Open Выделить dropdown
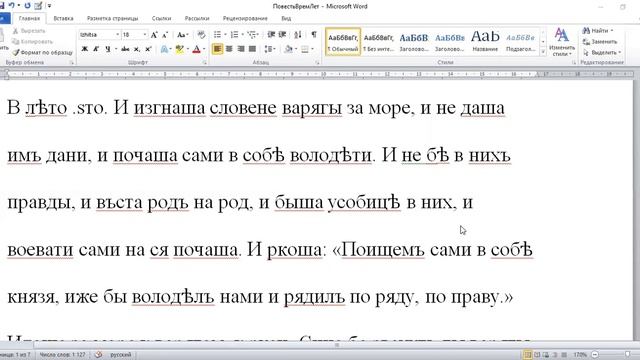The image size is (640, 360). click(x=602, y=53)
